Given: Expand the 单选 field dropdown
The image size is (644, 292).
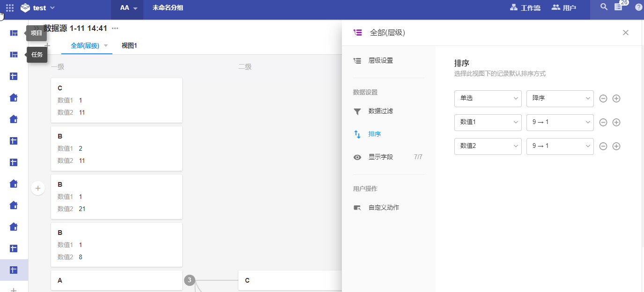Looking at the screenshot, I should [x=488, y=99].
